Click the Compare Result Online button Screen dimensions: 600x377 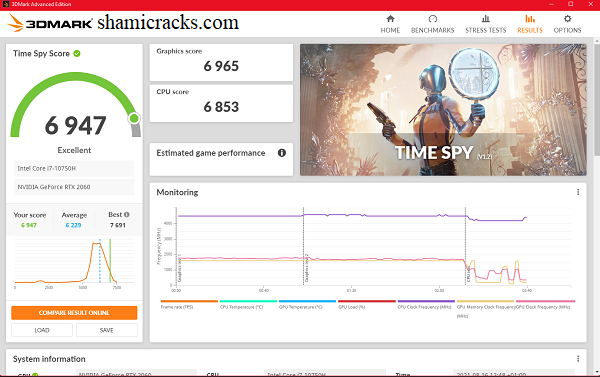74,313
